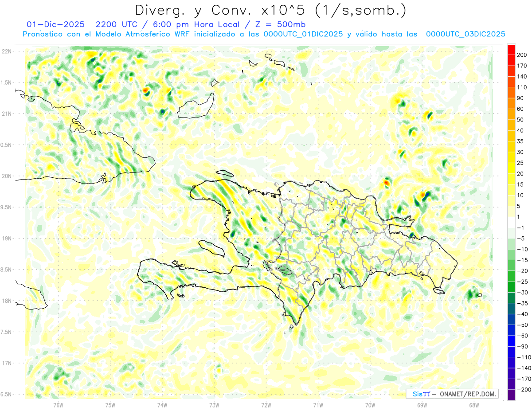Click the longitude label "72W"

[x=266, y=404]
